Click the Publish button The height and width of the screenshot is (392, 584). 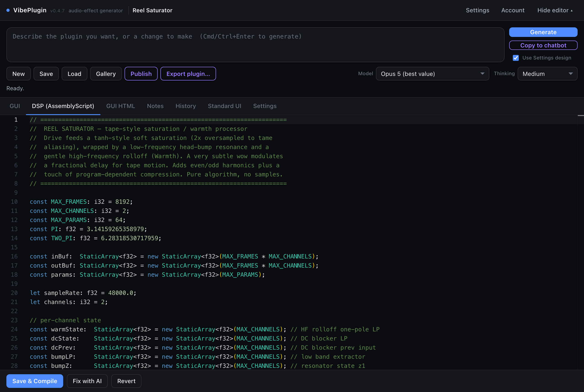[x=141, y=74]
